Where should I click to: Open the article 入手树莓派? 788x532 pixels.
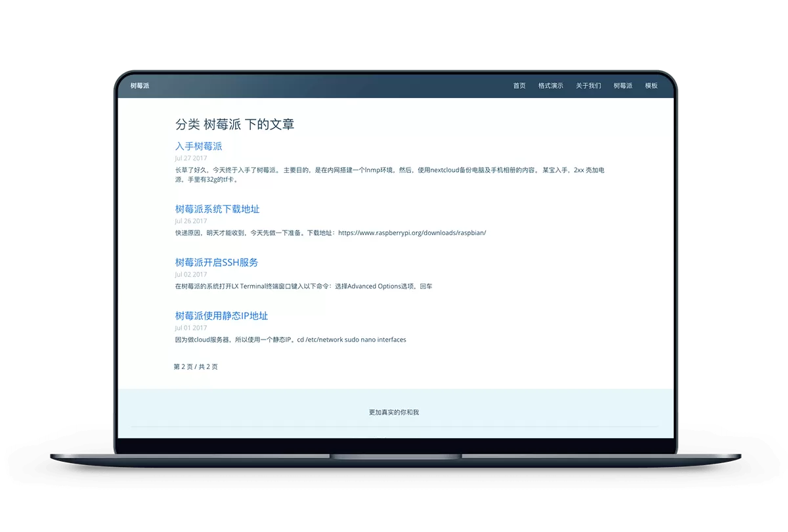pos(198,146)
